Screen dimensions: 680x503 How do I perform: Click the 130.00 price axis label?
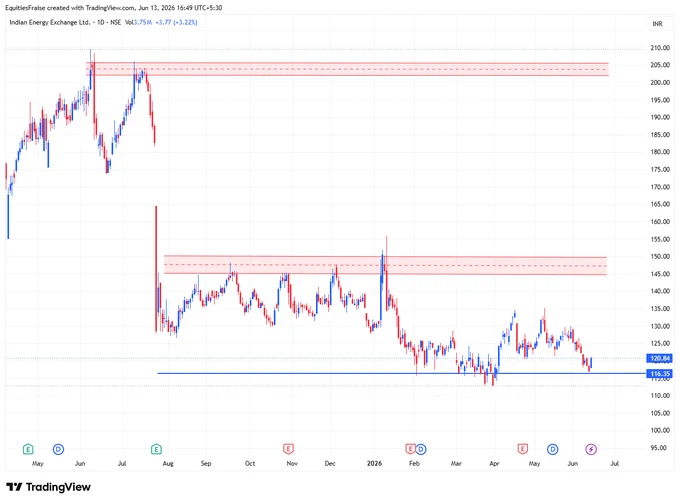660,326
